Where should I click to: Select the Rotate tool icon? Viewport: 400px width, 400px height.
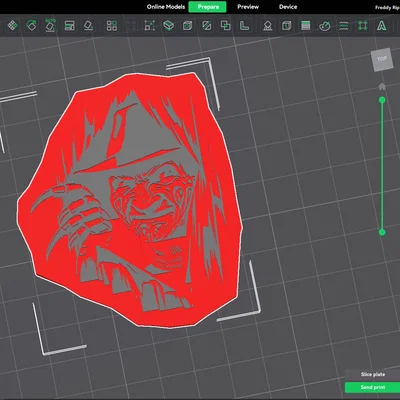[31, 26]
